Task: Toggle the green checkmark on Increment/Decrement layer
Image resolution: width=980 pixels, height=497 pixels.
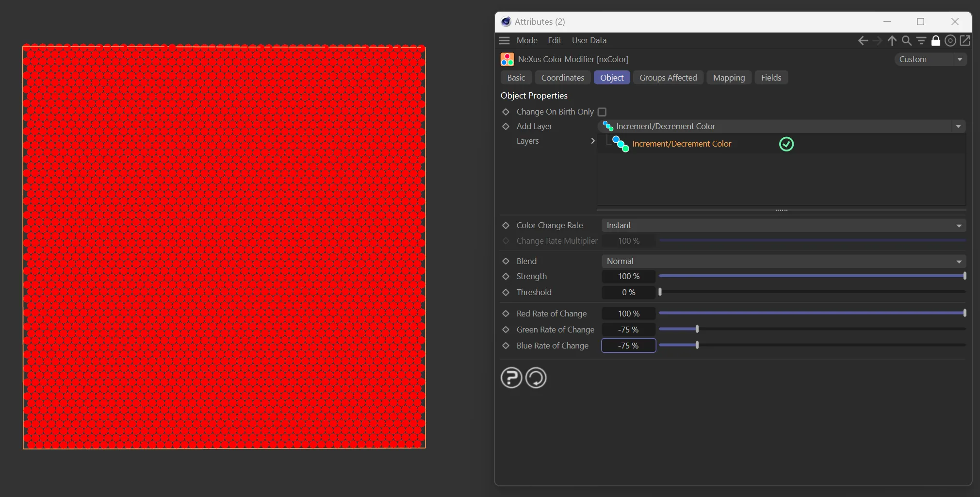Action: coord(786,144)
